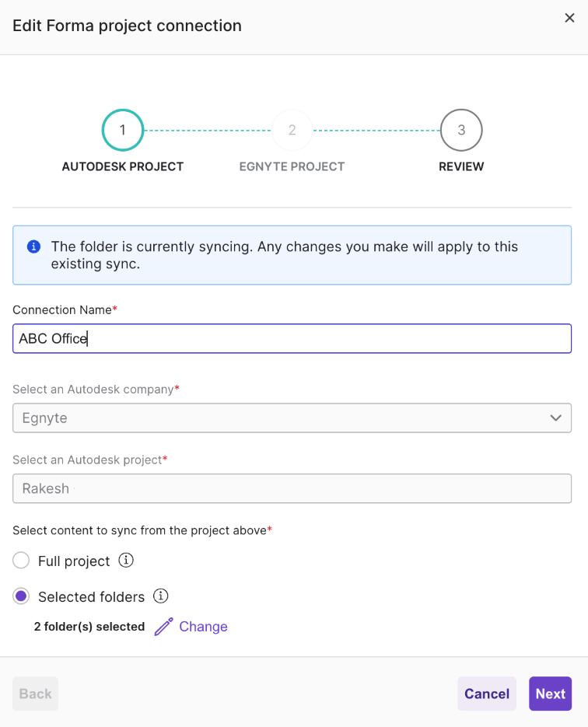Click the blue info icon in sync banner

coord(33,246)
